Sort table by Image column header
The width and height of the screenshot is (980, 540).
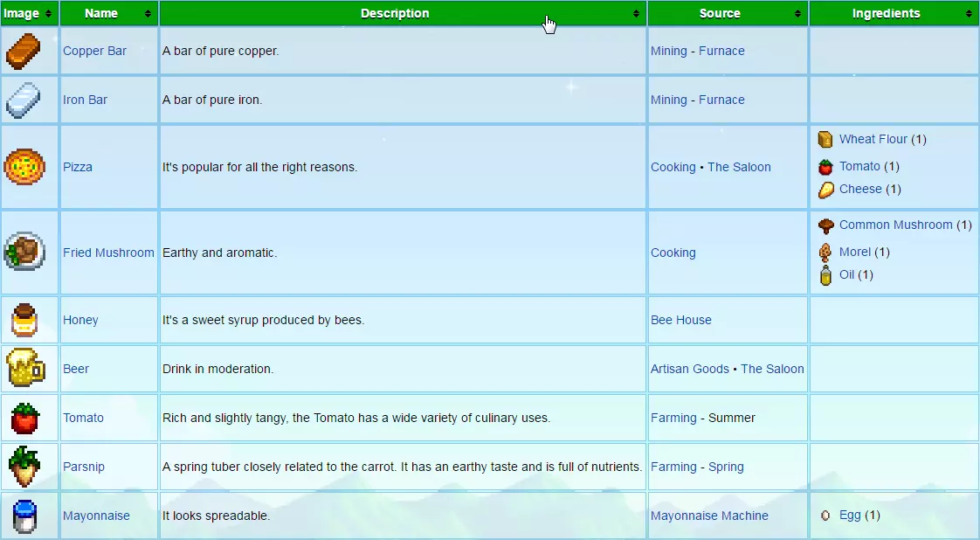point(30,13)
